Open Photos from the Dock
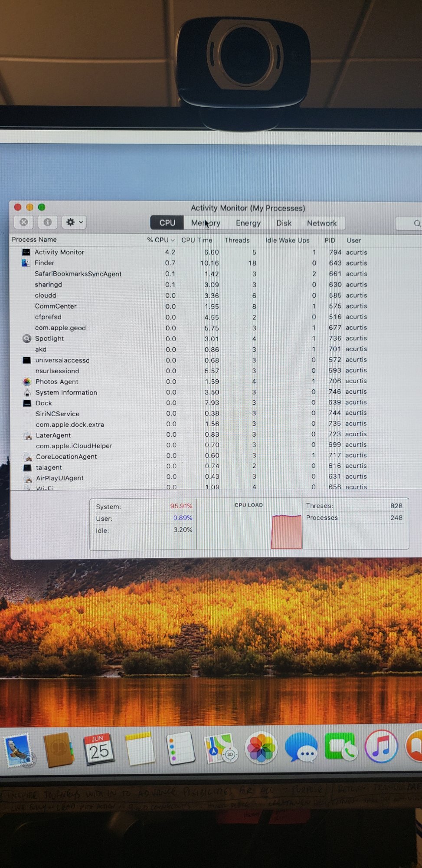 (261, 748)
